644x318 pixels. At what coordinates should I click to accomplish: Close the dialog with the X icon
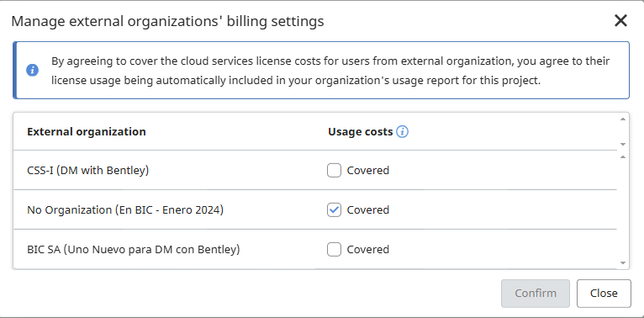(620, 20)
